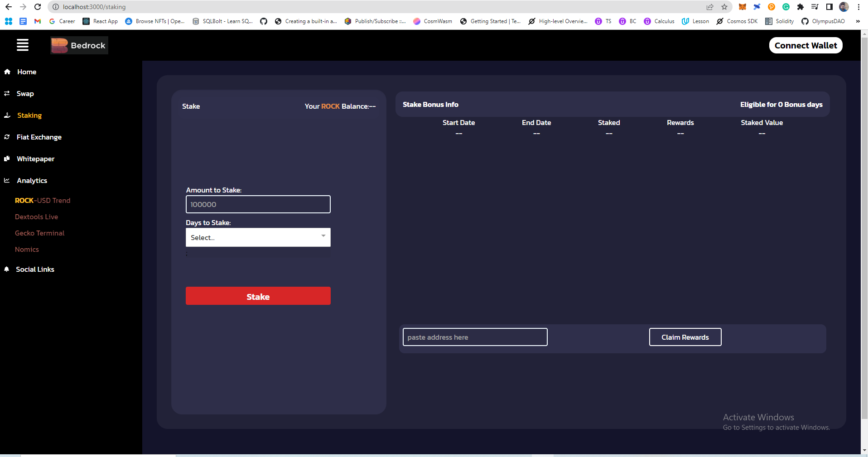
Task: Expand the Days to Stake dropdown
Action: pyautogui.click(x=258, y=237)
